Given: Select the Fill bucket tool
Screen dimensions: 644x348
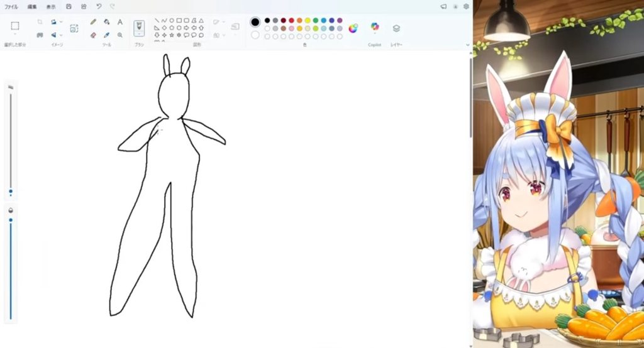Looking at the screenshot, I should (x=107, y=22).
